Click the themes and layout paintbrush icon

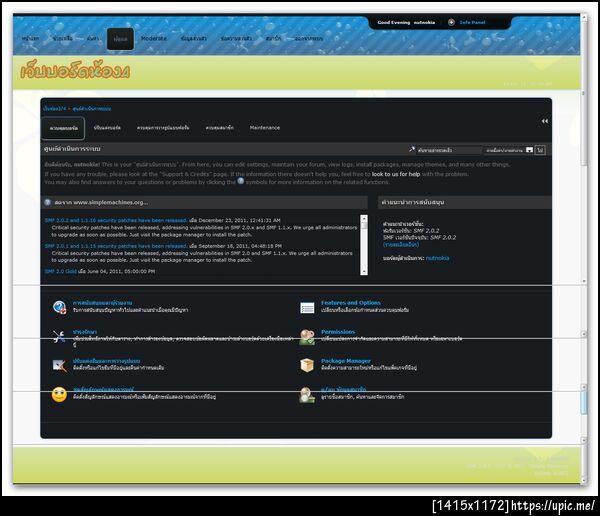click(60, 366)
